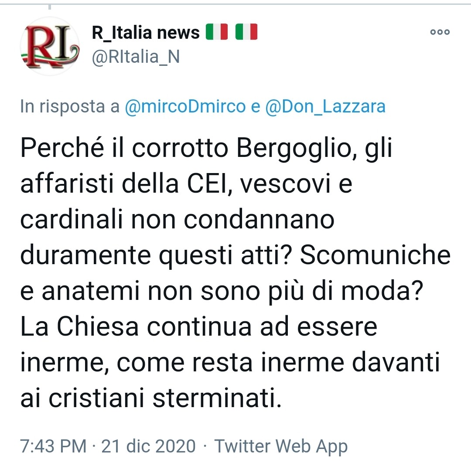The width and height of the screenshot is (471, 476).
Task: Open the @mircoDmirco mention
Action: click(x=185, y=106)
